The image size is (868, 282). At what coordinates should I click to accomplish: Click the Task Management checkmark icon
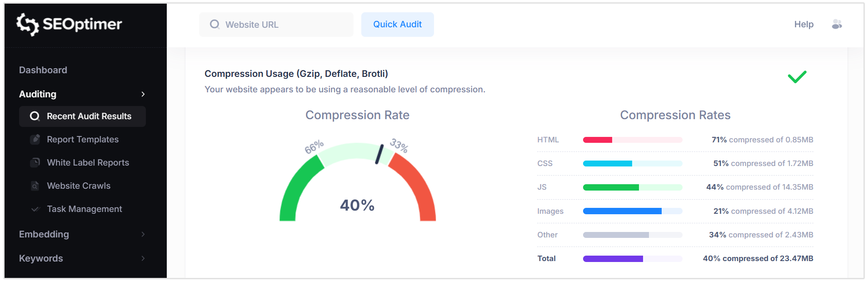coord(35,209)
